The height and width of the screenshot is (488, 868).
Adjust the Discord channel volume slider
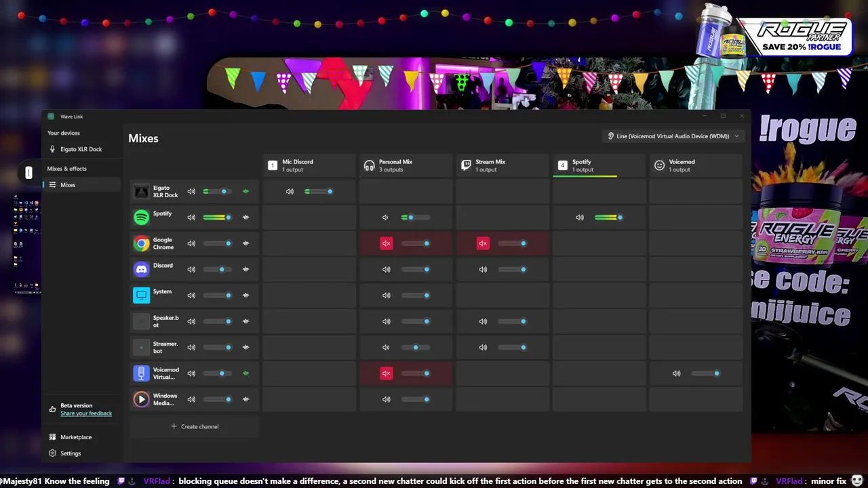(x=217, y=269)
